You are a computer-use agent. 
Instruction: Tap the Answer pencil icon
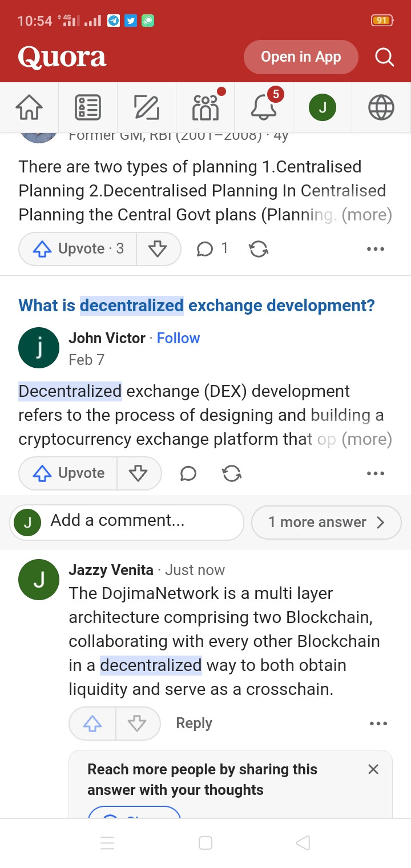(x=147, y=107)
